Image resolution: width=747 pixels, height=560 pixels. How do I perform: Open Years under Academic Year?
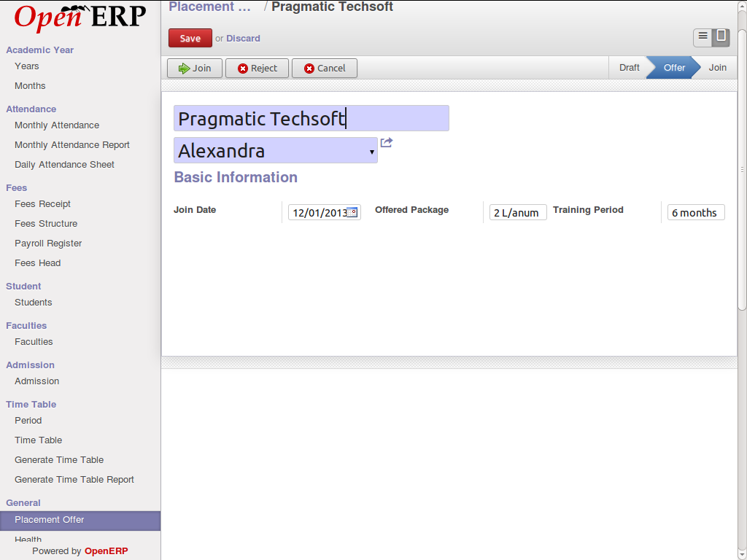27,66
